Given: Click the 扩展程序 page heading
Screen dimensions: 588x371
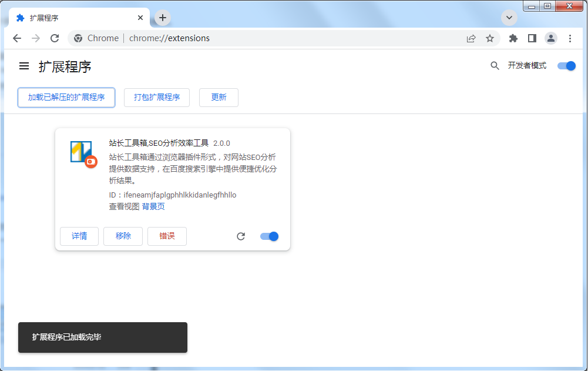Looking at the screenshot, I should click(65, 67).
